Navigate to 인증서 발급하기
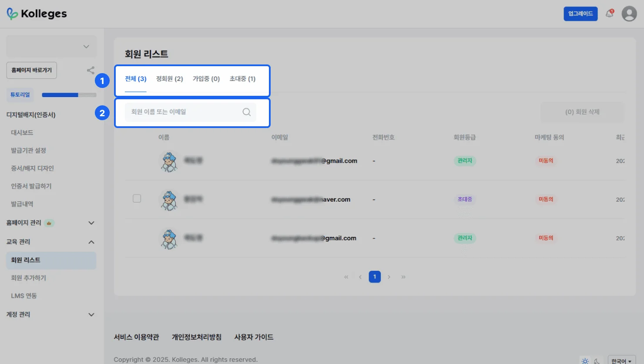The image size is (644, 364). click(x=31, y=186)
